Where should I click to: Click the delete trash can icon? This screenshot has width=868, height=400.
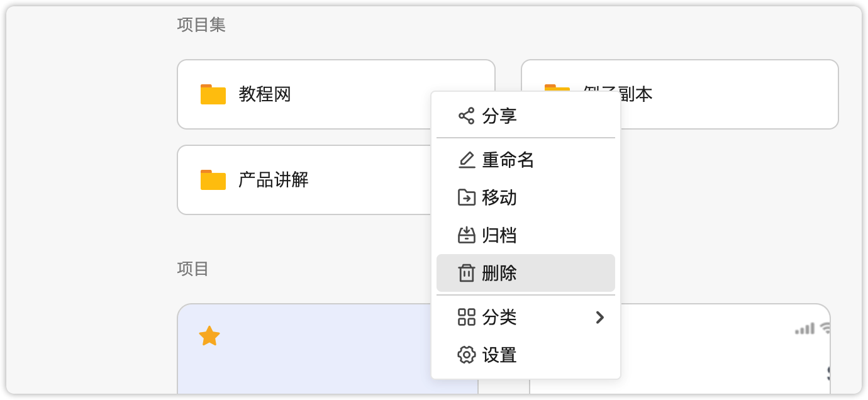pos(466,273)
